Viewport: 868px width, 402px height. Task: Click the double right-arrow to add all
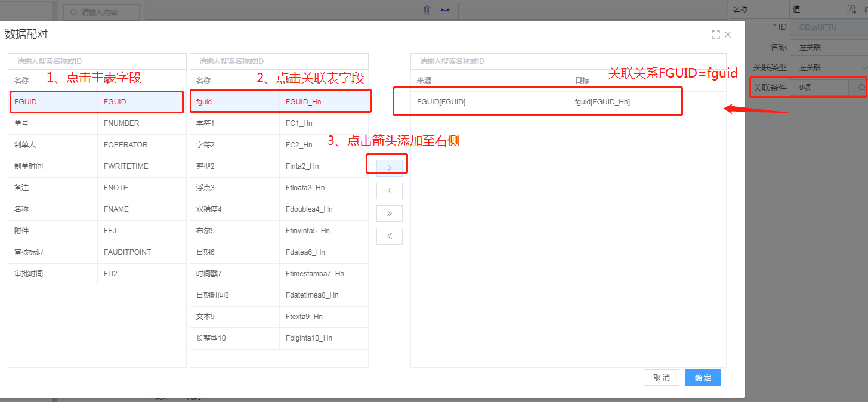pos(390,214)
